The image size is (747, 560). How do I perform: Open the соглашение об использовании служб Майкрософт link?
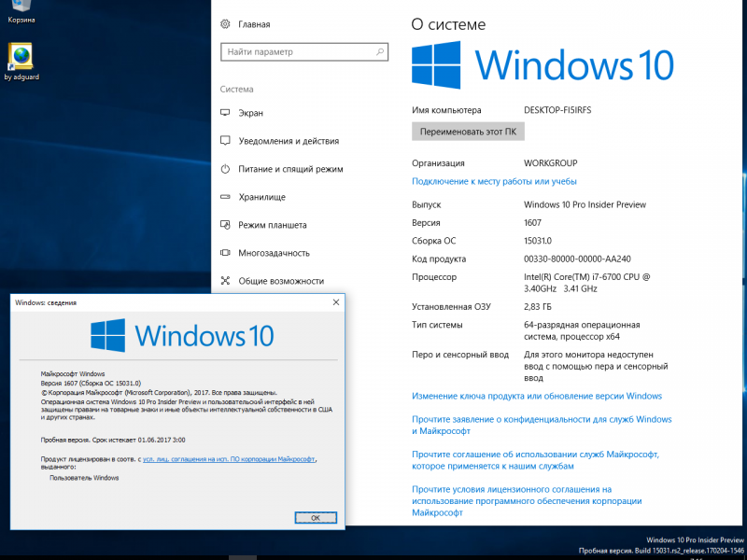(535, 460)
